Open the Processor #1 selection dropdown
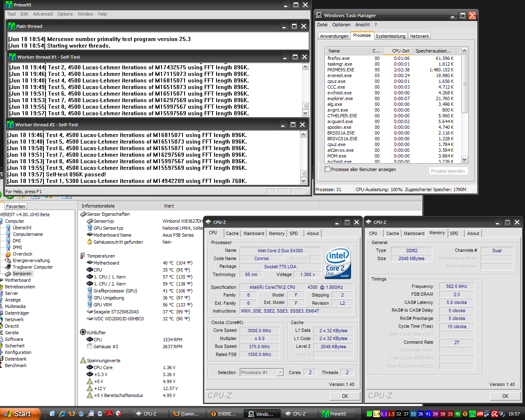 tap(281, 372)
